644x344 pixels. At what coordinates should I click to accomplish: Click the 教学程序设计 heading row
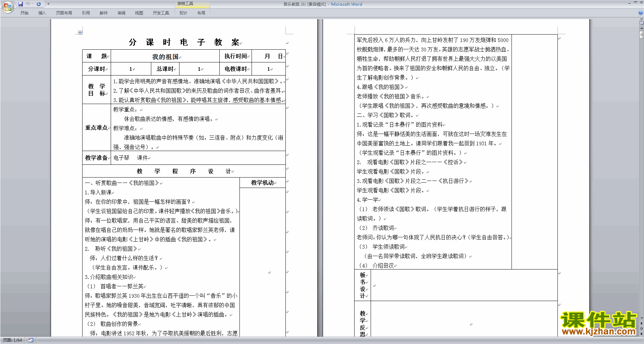pos(184,171)
